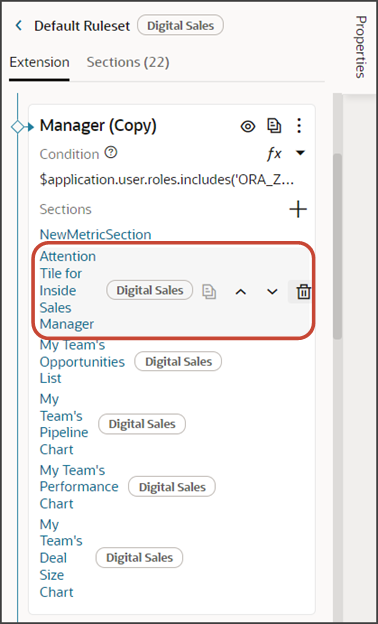
Task: Open the fx expression editor icon
Action: 274,154
